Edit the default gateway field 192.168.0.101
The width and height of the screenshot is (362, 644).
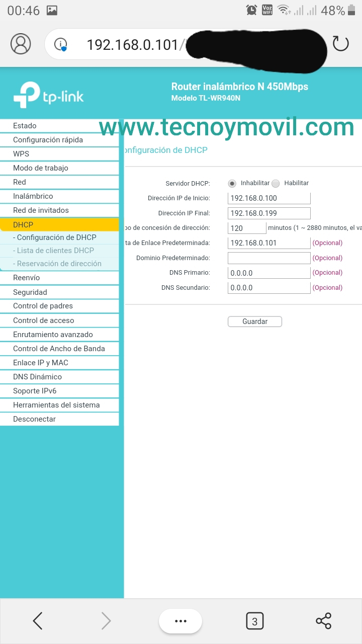click(269, 243)
